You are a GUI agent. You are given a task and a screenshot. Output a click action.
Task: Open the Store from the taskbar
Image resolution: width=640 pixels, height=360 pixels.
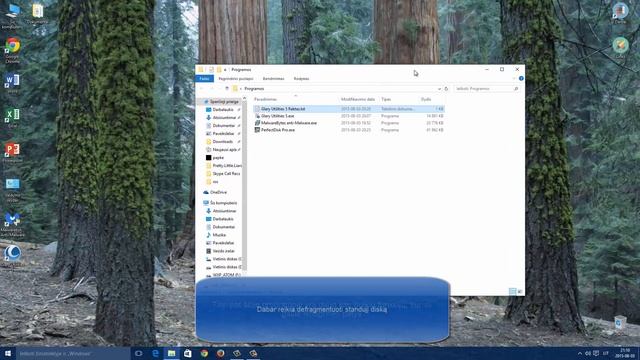tap(188, 353)
